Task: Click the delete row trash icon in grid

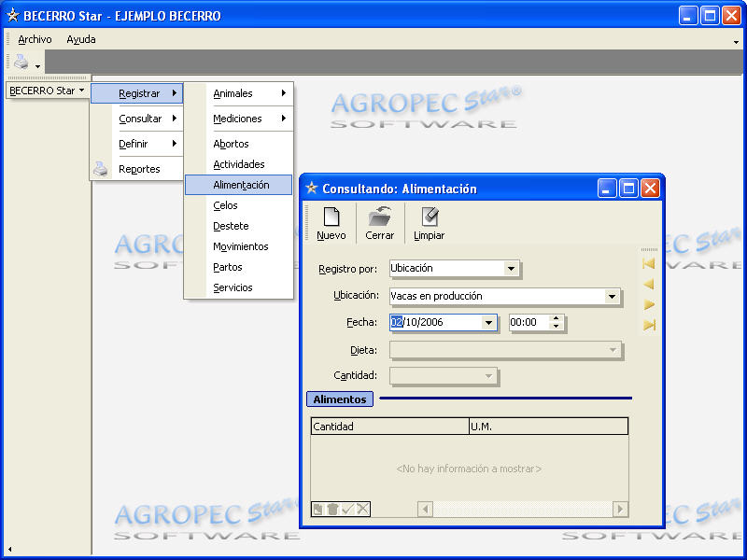Action: [332, 510]
